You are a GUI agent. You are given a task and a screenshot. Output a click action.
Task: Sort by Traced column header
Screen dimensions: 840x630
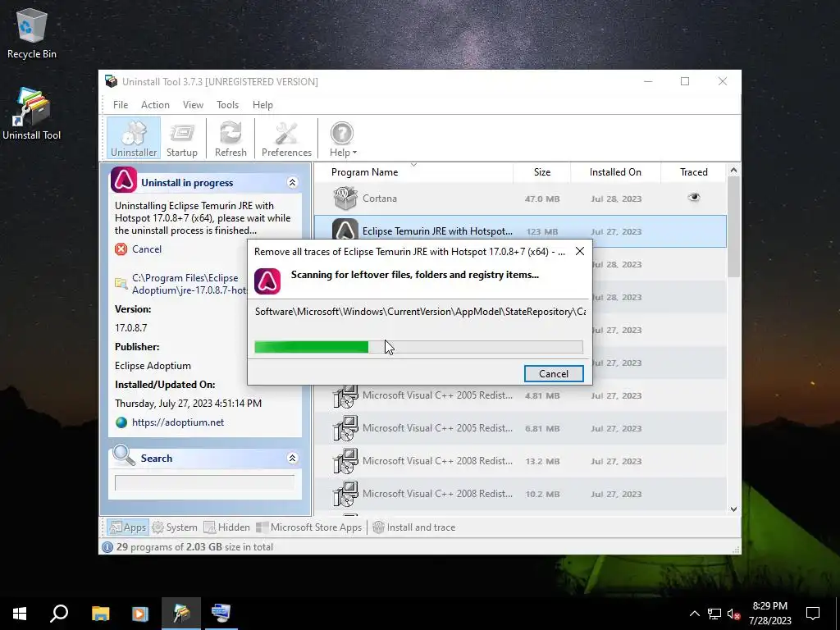(x=694, y=172)
